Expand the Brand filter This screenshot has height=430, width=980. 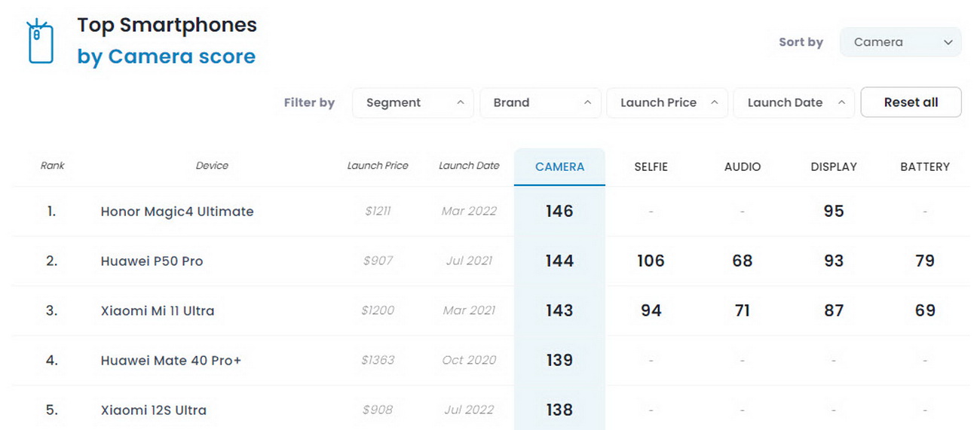coord(541,102)
